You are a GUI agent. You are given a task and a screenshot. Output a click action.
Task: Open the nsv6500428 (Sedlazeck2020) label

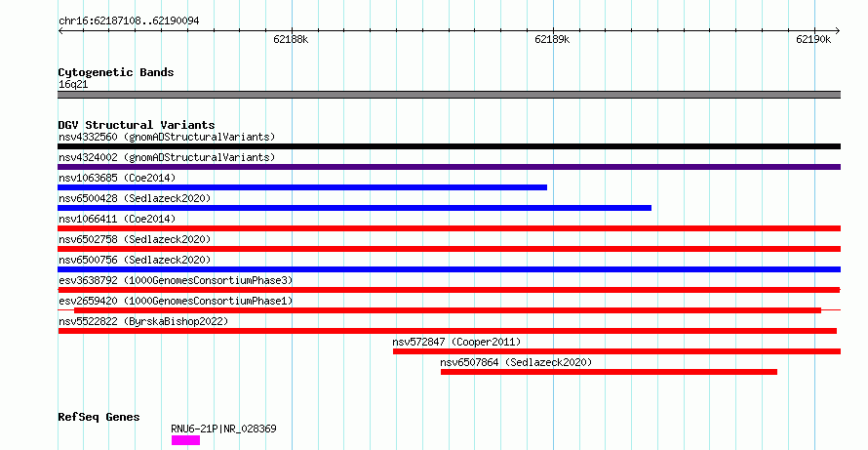tap(135, 198)
